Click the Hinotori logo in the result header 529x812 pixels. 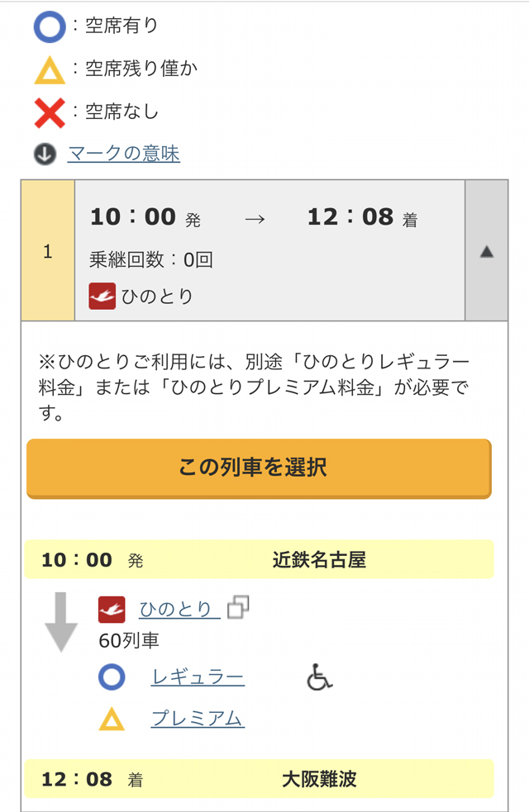[102, 296]
